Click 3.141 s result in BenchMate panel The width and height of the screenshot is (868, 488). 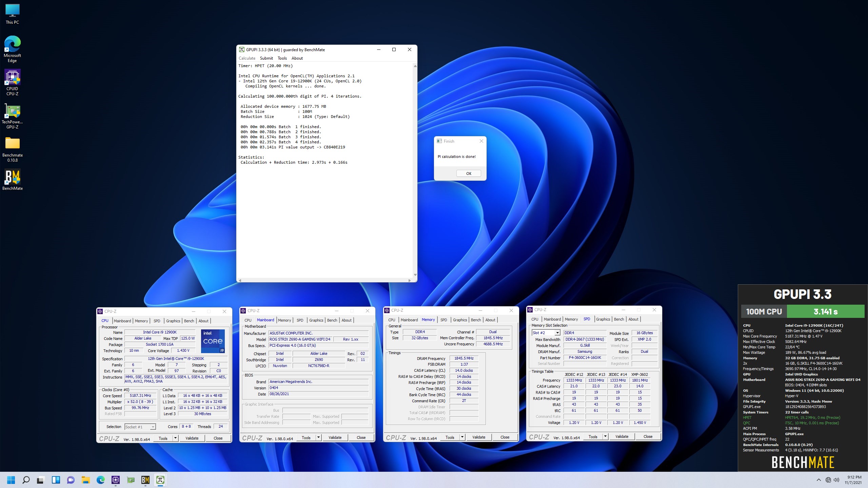[826, 311]
